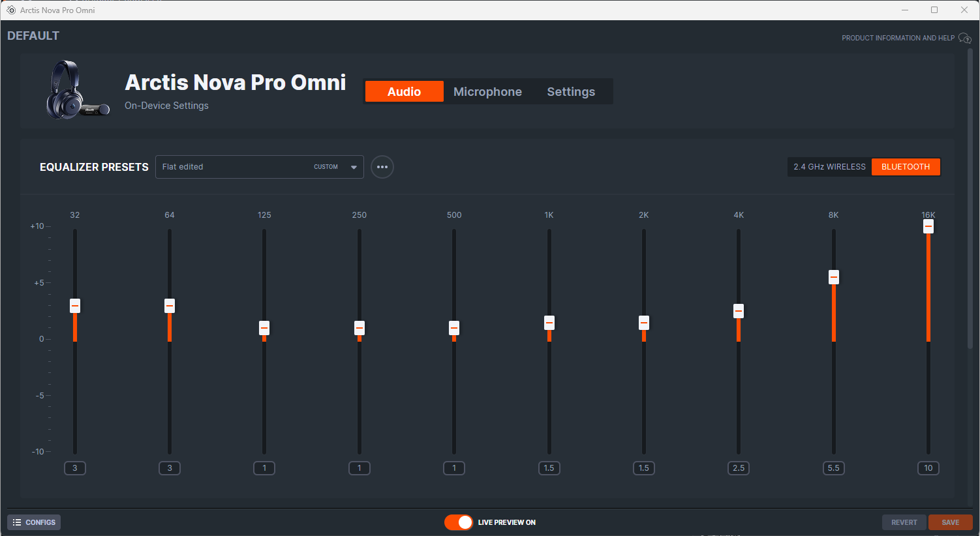The width and height of the screenshot is (980, 536).
Task: Select 2.4 GHz Wireless mode
Action: pyautogui.click(x=829, y=167)
